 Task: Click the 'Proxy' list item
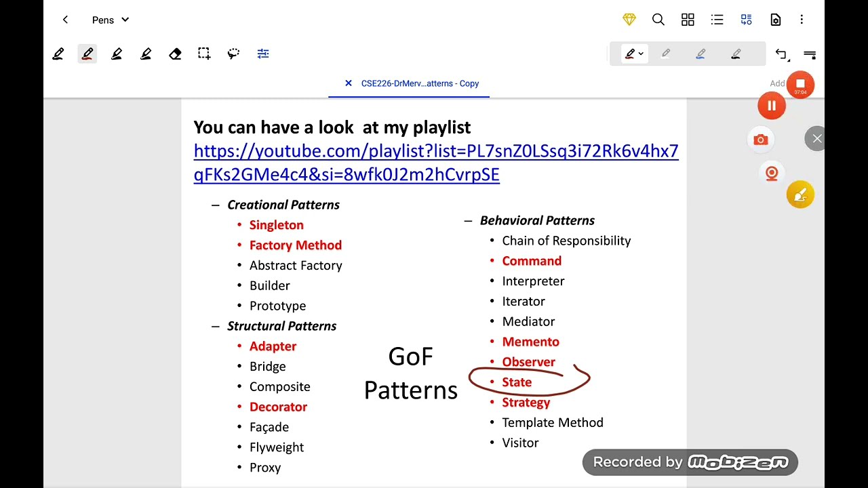point(264,468)
